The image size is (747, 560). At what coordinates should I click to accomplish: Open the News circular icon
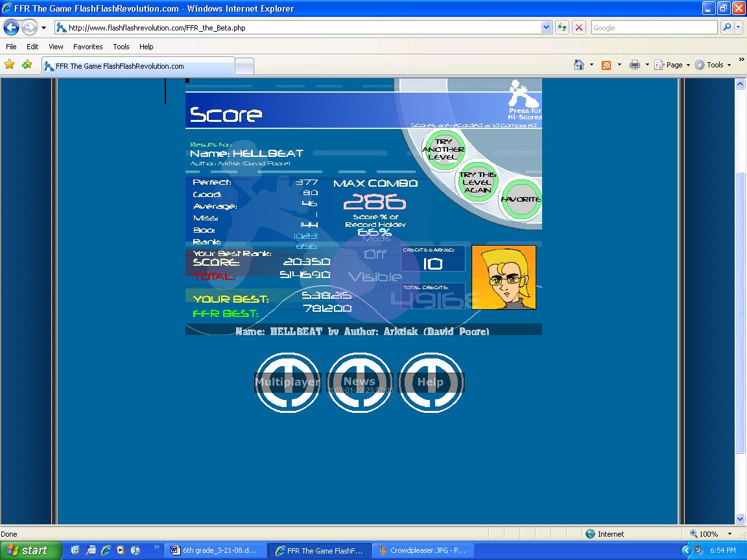pyautogui.click(x=360, y=382)
